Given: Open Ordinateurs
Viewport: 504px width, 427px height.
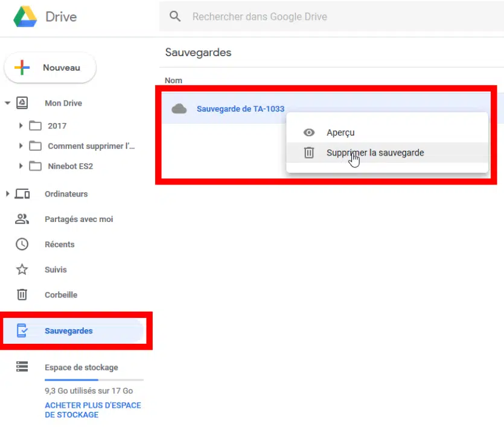Looking at the screenshot, I should 66,194.
